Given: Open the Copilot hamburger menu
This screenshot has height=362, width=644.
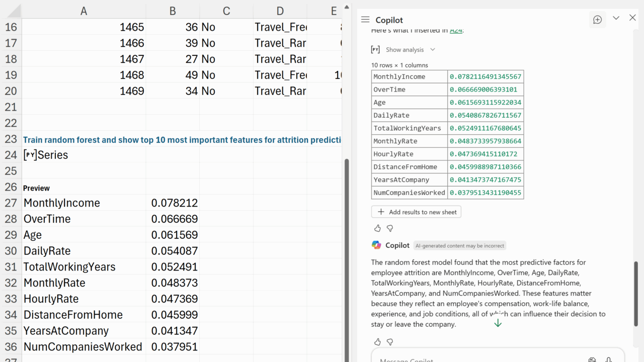Looking at the screenshot, I should coord(365,20).
